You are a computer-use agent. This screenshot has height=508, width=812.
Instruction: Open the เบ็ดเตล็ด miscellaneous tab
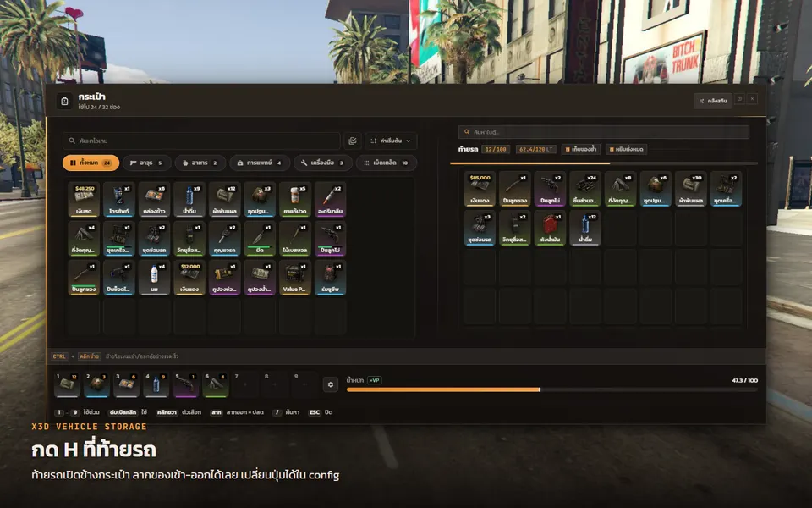point(387,163)
